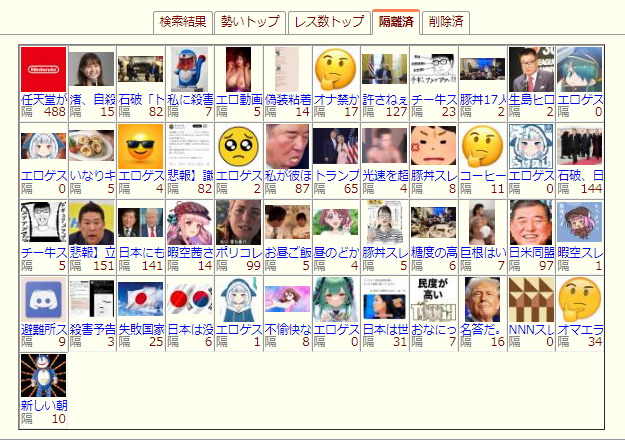Click the Discord logo thread icon
This screenshot has width=625, height=440.
[43, 298]
